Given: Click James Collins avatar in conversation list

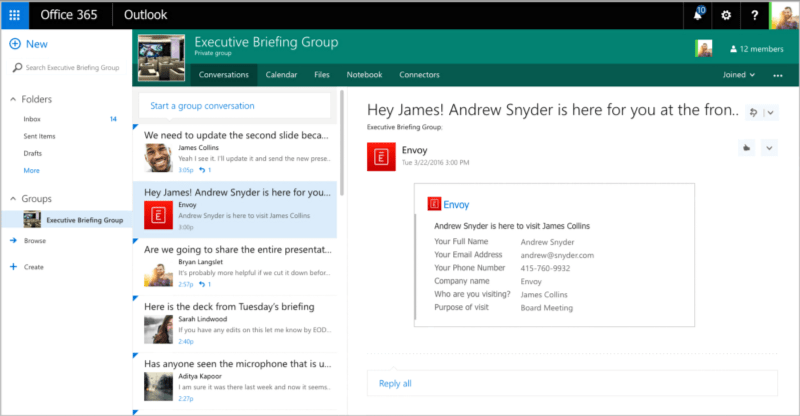Looking at the screenshot, I should point(158,158).
